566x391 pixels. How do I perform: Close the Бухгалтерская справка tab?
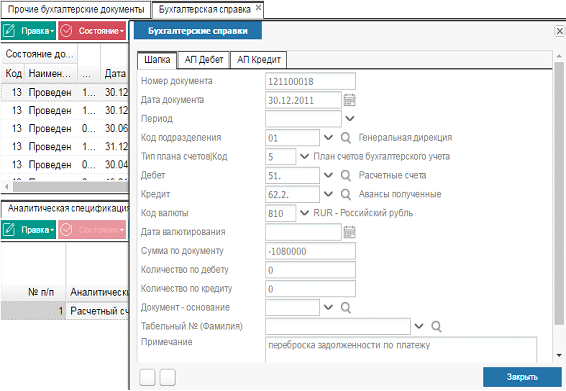258,8
